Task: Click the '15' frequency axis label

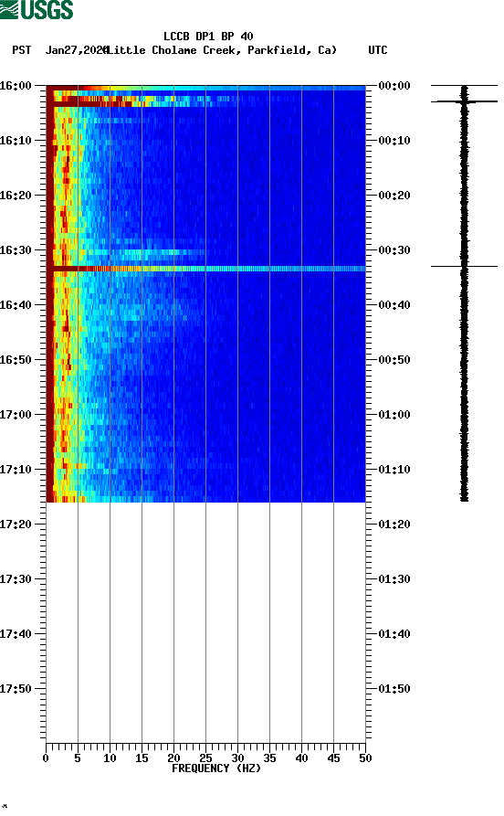Action: [142, 758]
